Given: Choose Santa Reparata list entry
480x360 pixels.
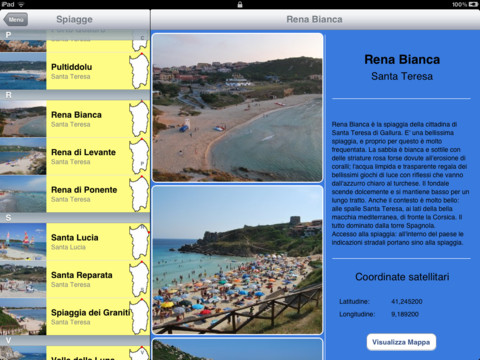Looking at the screenshot, I should 75,279.
